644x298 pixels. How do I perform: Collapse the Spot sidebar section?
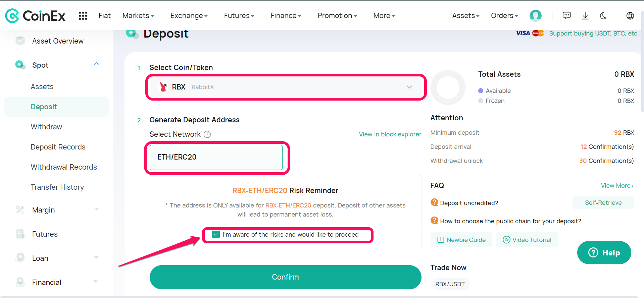[96, 64]
